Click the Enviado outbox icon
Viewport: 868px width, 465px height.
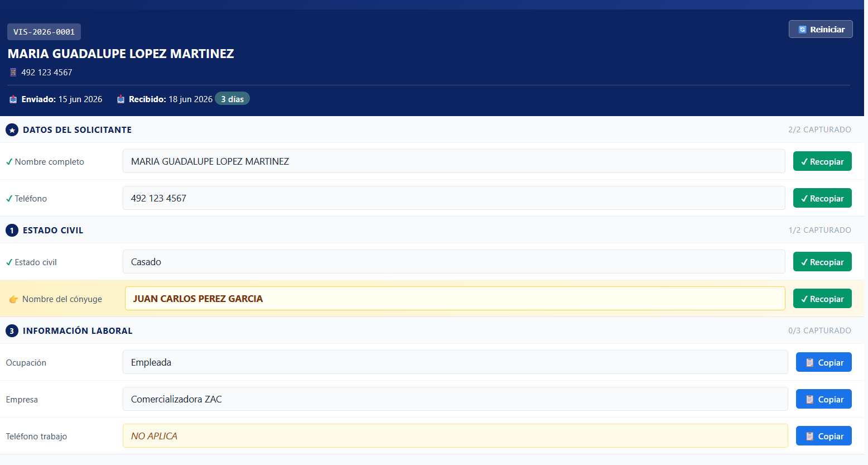(x=13, y=99)
